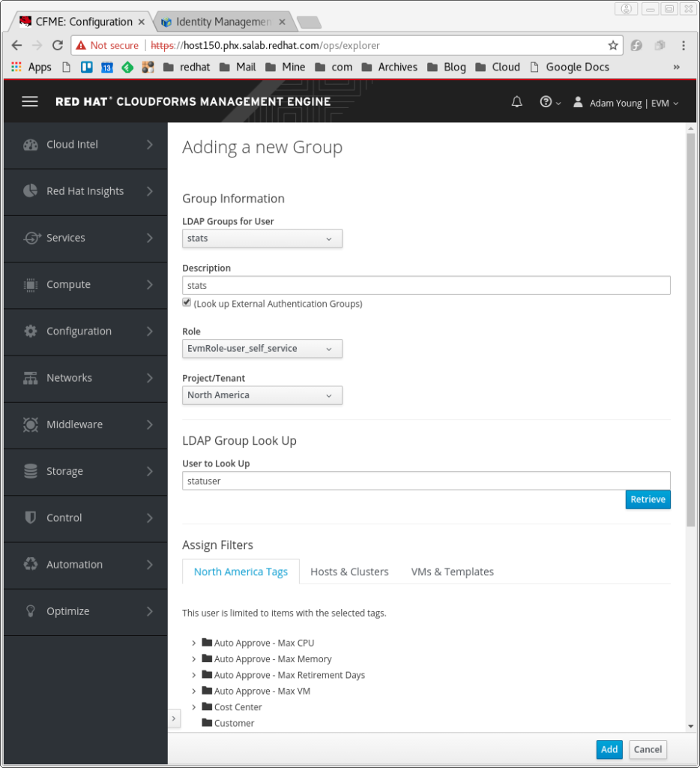Click the Configuration gear icon in the sidebar

pyautogui.click(x=30, y=331)
